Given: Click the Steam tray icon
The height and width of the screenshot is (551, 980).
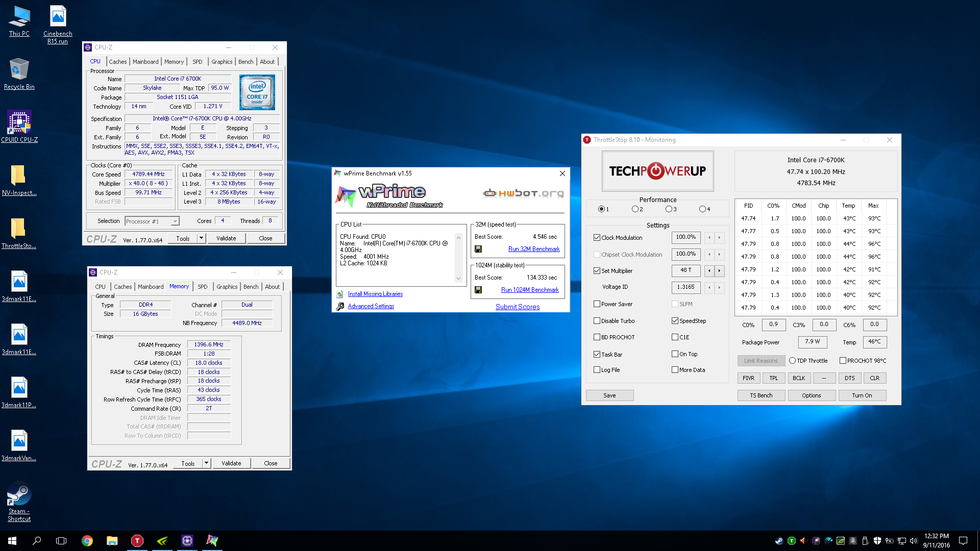Looking at the screenshot, I should point(779,541).
